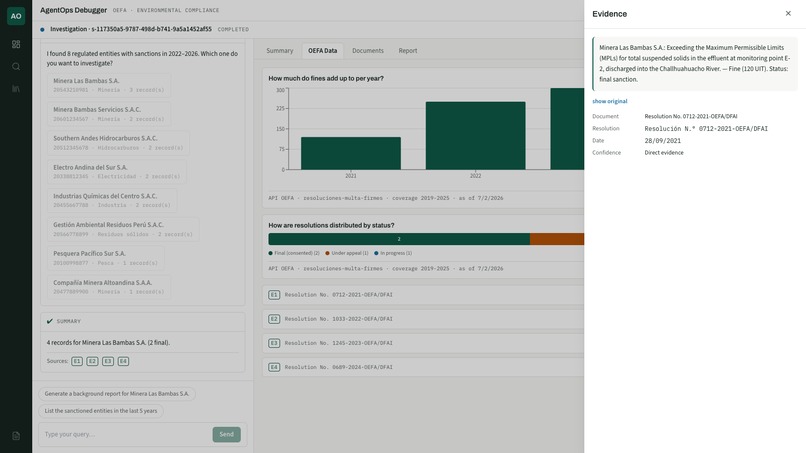
Task: Open evidence row E2 Resolution No. 1033-2022
Action: (423, 319)
